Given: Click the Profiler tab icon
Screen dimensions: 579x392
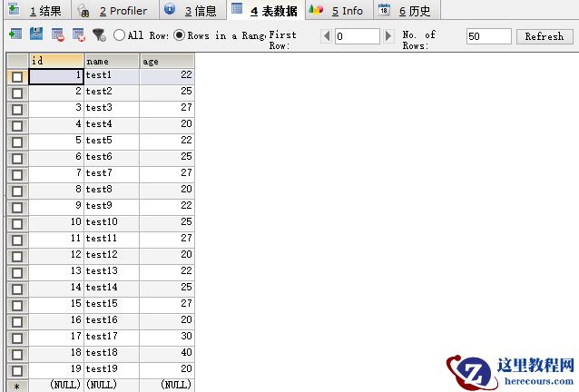Looking at the screenshot, I should (x=83, y=11).
